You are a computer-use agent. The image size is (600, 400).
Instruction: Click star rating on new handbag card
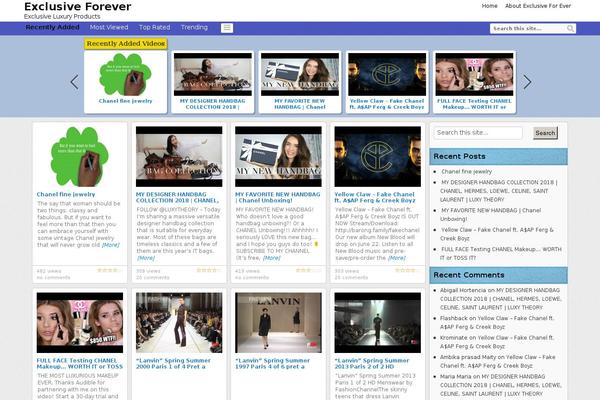[308, 270]
